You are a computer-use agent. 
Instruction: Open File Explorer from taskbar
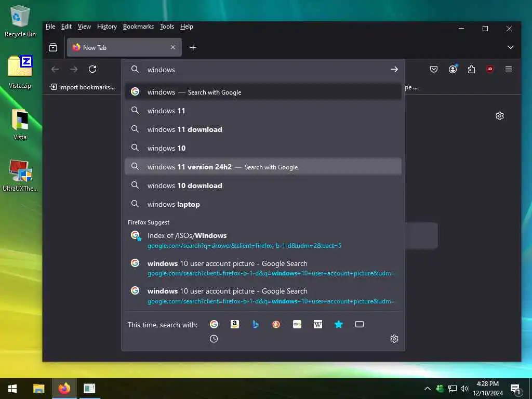point(38,389)
